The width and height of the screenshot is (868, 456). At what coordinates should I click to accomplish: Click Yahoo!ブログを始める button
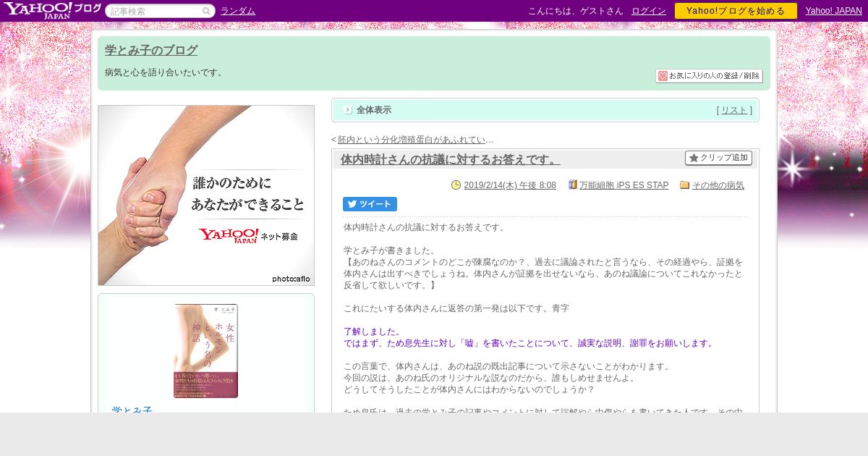(x=736, y=11)
